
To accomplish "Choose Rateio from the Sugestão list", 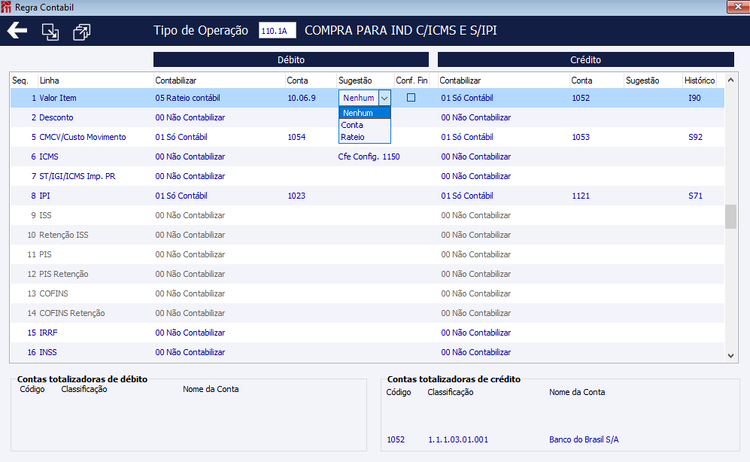I will pos(364,137).
